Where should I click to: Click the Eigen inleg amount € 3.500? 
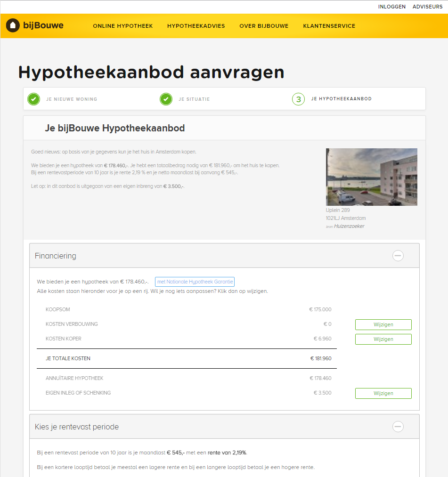tap(323, 393)
